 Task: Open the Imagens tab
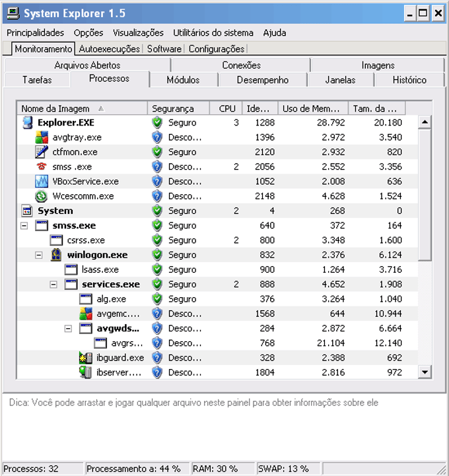(x=378, y=65)
